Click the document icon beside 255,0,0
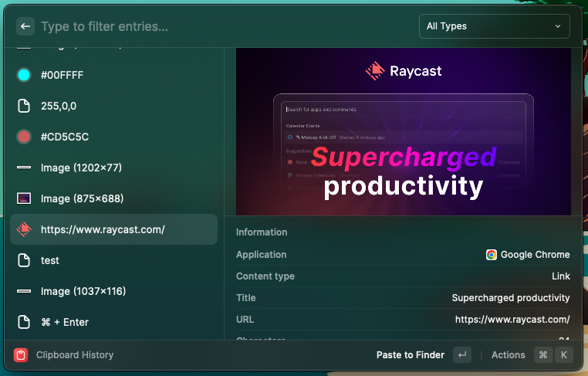588x376 pixels. click(x=24, y=106)
